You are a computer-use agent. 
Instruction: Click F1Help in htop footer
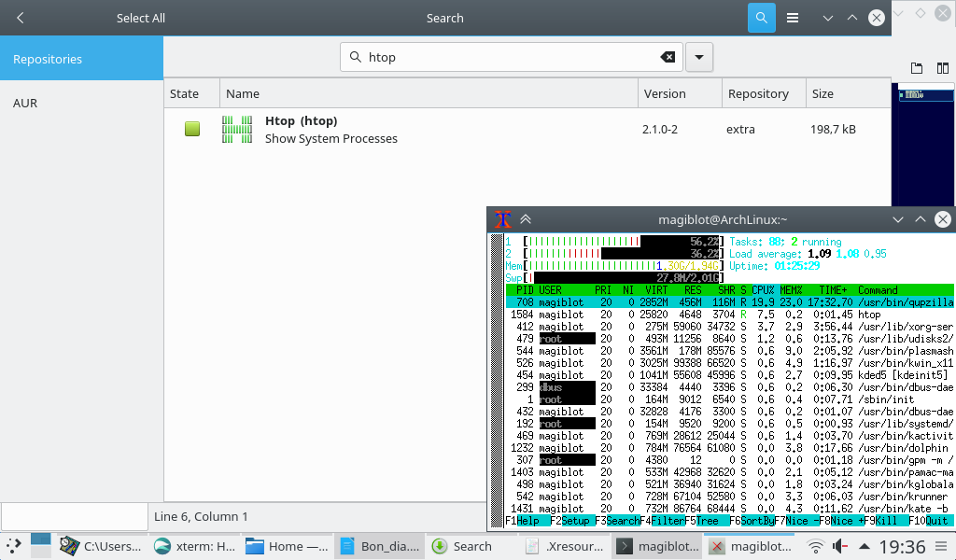pyautogui.click(x=523, y=521)
